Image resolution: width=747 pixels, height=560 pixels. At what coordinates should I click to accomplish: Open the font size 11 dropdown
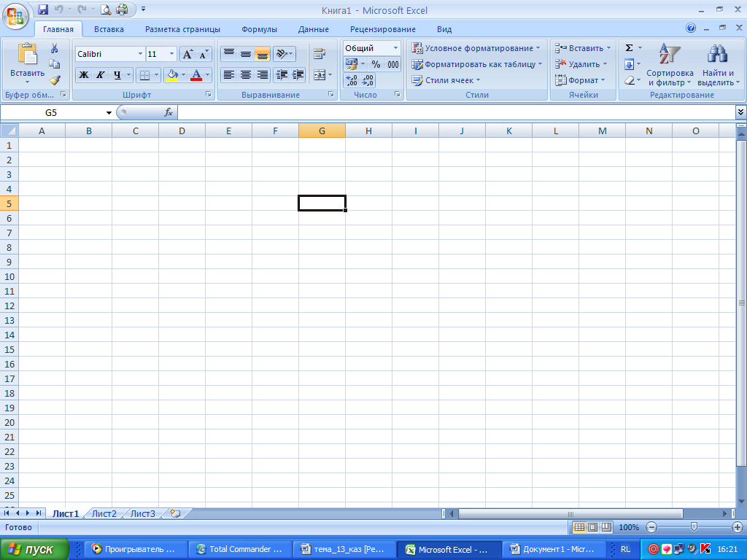(x=172, y=54)
